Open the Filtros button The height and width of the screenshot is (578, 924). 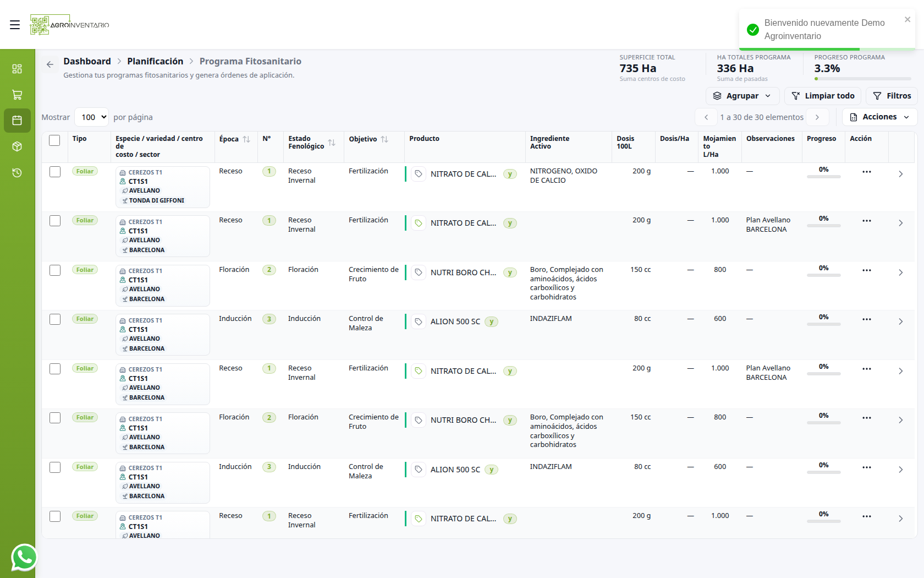coord(892,96)
